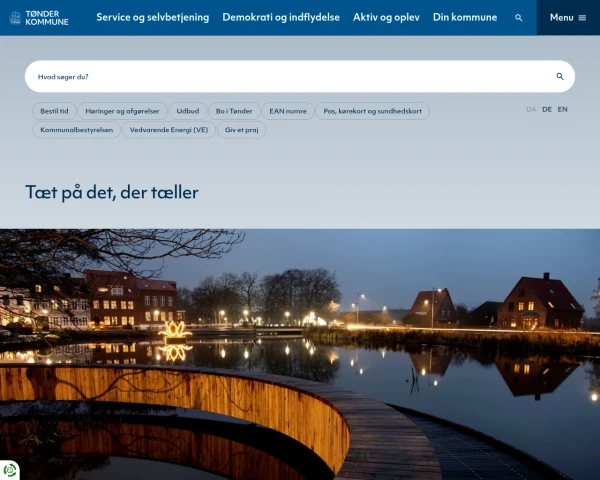Open Demokrati og indflydelse menu
Screen dimensions: 600x480
click(281, 18)
